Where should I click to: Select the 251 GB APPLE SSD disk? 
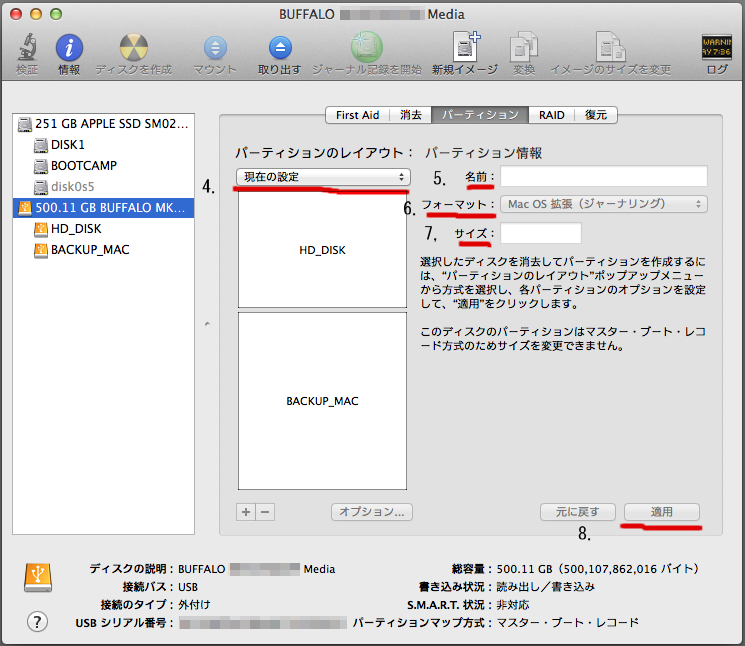[103, 124]
